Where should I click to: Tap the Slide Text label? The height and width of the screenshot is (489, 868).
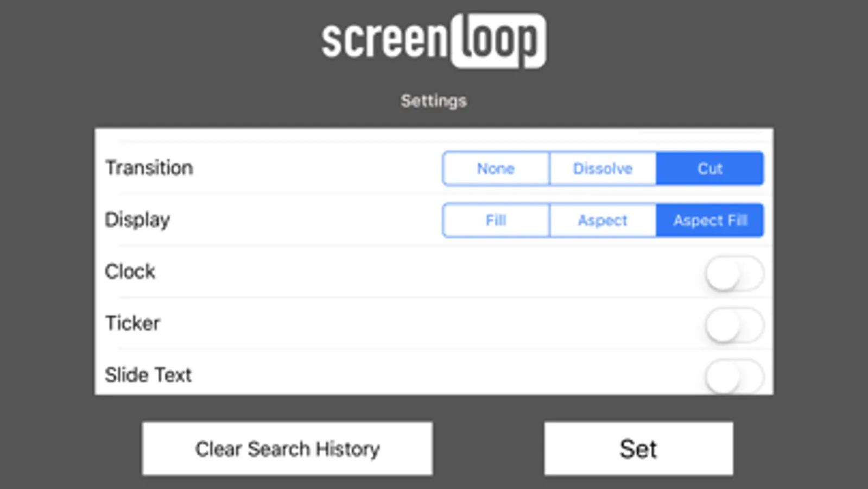point(148,374)
